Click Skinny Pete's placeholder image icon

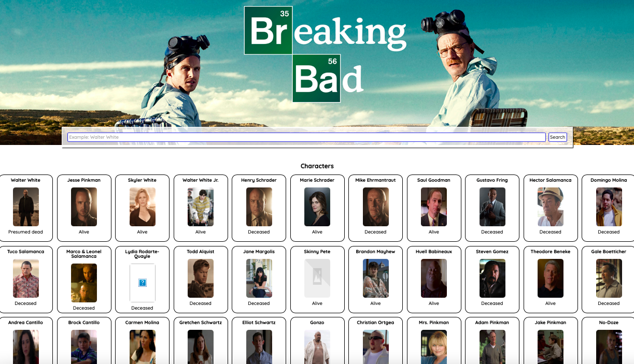[x=317, y=278]
